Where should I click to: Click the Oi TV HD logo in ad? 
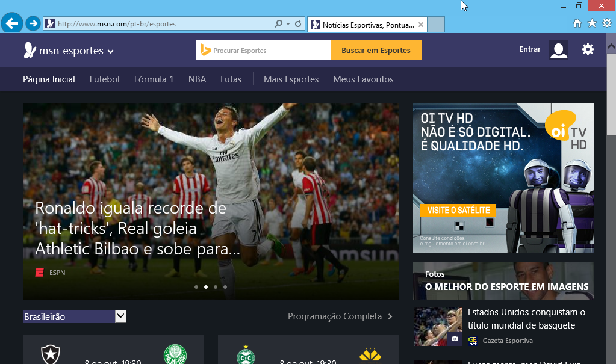tap(565, 129)
